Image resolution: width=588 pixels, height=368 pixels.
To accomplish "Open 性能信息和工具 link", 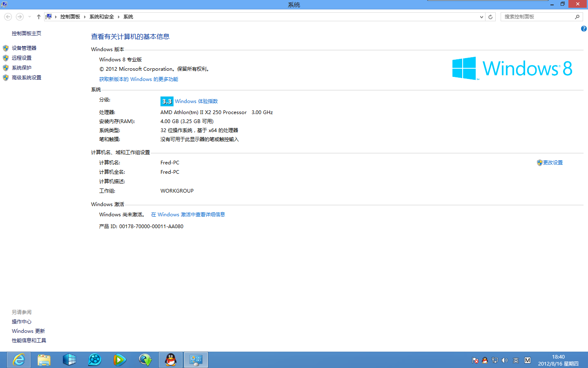I will pos(29,341).
